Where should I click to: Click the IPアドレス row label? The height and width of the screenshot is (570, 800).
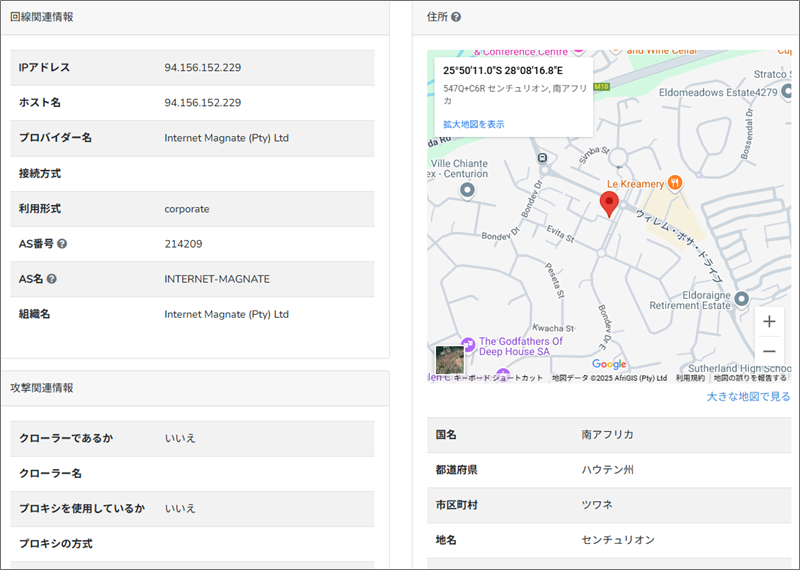coord(44,67)
